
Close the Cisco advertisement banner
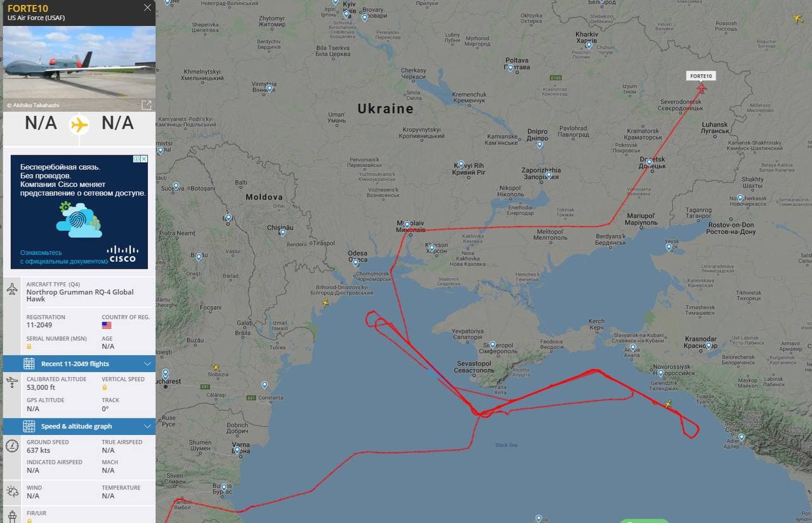tap(144, 158)
